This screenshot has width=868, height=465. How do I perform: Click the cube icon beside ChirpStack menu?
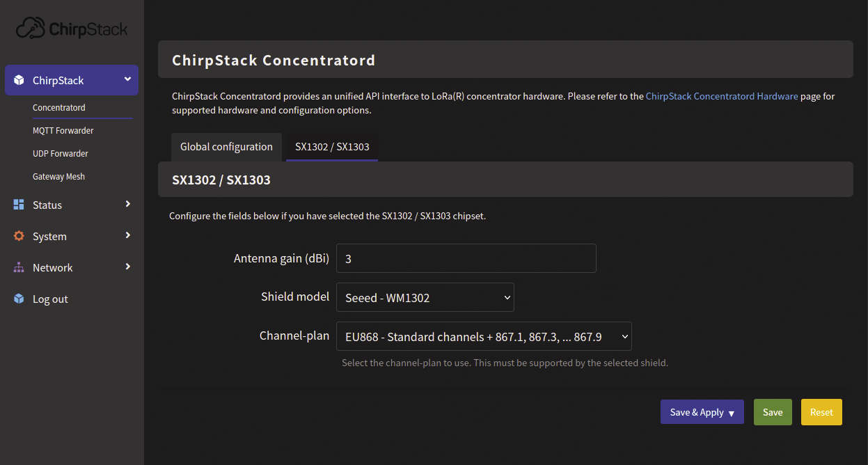coord(19,80)
